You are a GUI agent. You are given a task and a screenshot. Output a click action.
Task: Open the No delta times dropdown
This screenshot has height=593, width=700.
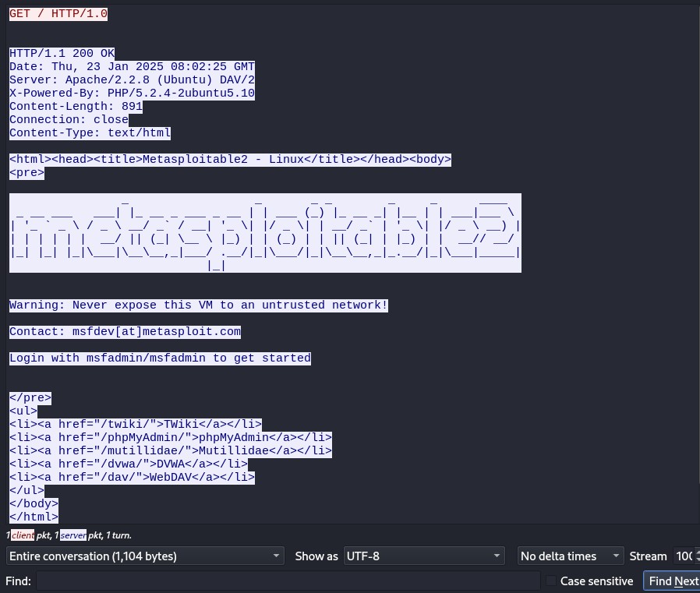click(571, 556)
